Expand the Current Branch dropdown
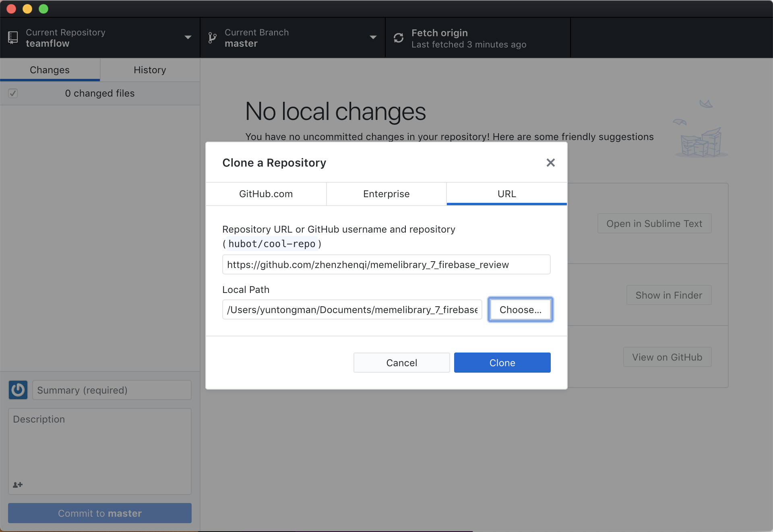 point(373,37)
